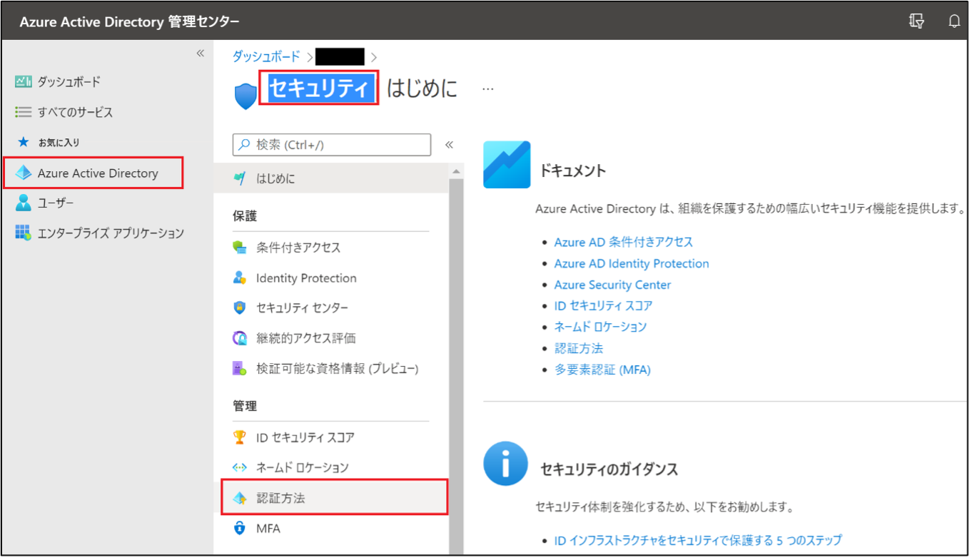Collapse the security menu pane

pos(450,145)
